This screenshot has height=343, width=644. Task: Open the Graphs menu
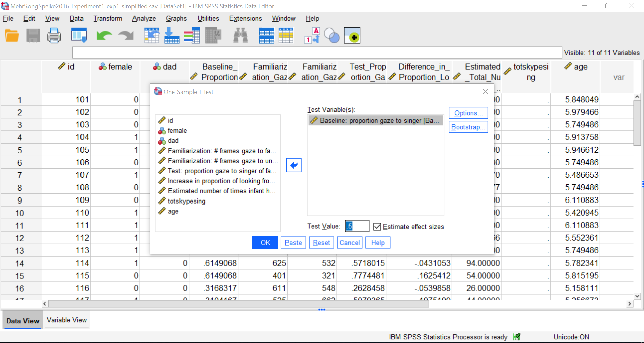(176, 18)
